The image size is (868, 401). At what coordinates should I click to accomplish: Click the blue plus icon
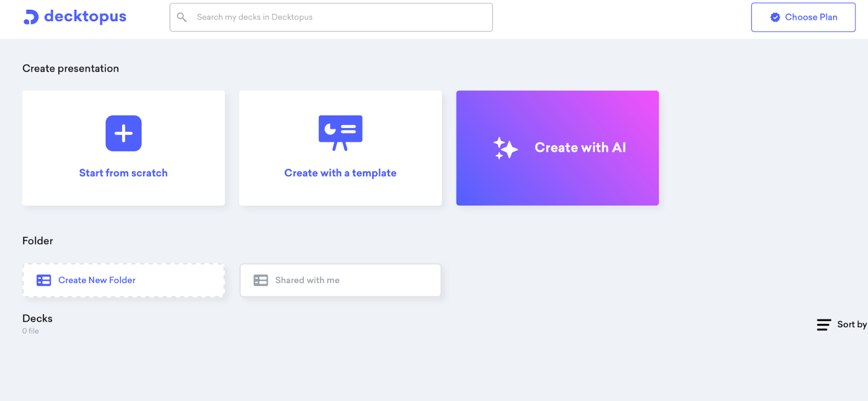[124, 133]
